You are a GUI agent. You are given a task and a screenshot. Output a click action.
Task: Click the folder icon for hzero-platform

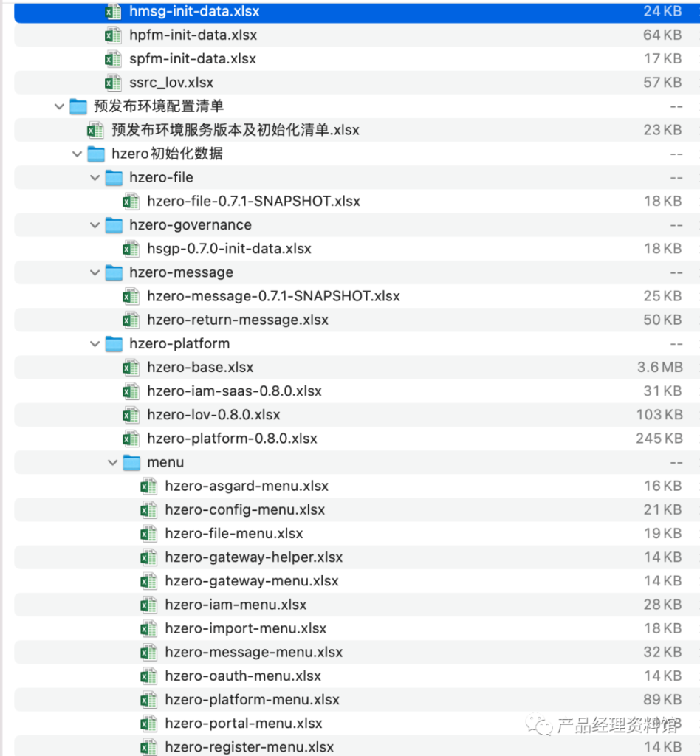pyautogui.click(x=114, y=344)
